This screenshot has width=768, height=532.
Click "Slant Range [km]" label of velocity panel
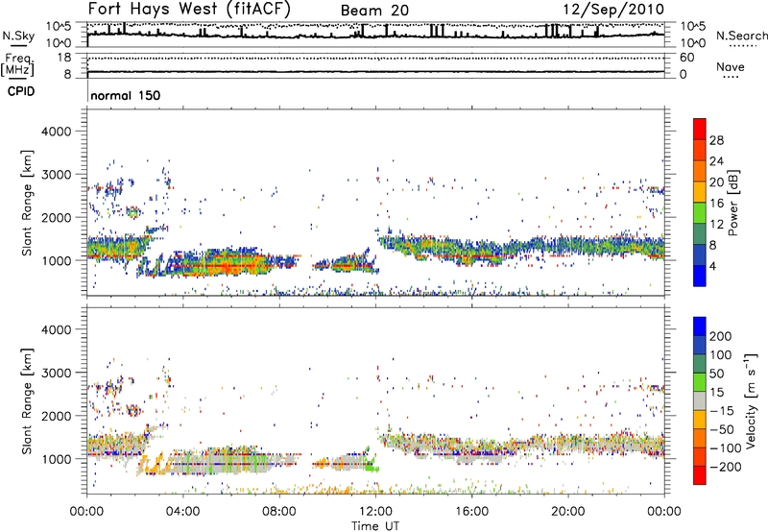27,400
